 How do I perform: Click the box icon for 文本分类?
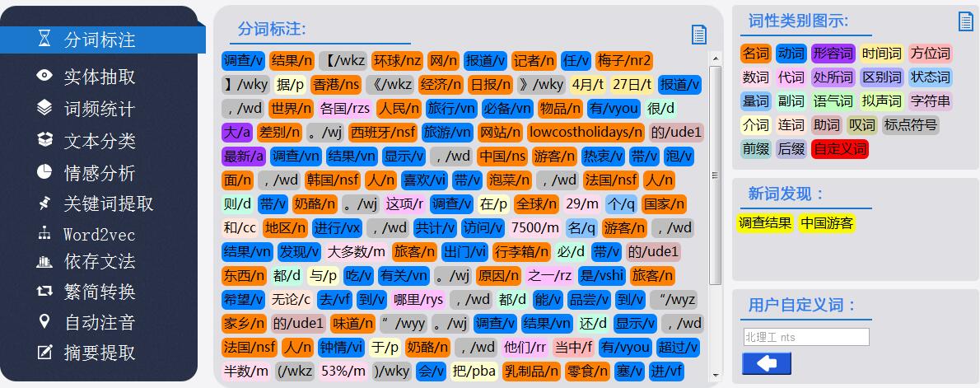pyautogui.click(x=44, y=140)
